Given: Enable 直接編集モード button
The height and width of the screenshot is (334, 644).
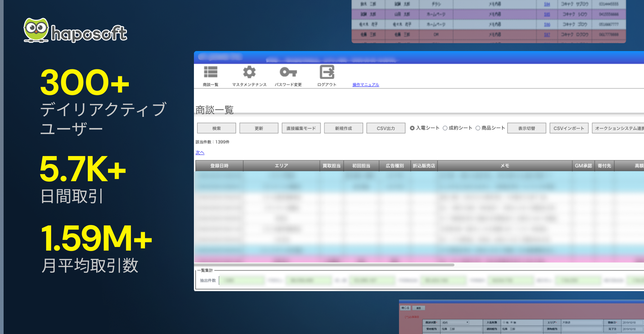Looking at the screenshot, I should (301, 128).
